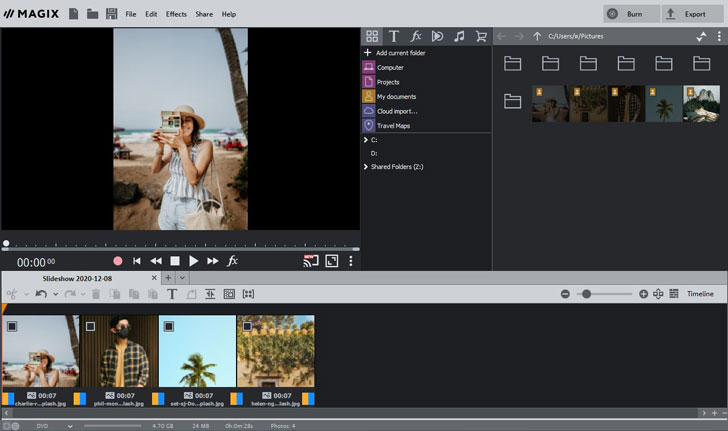The width and height of the screenshot is (728, 431).
Task: Open the Text titles tab icon
Action: (393, 36)
